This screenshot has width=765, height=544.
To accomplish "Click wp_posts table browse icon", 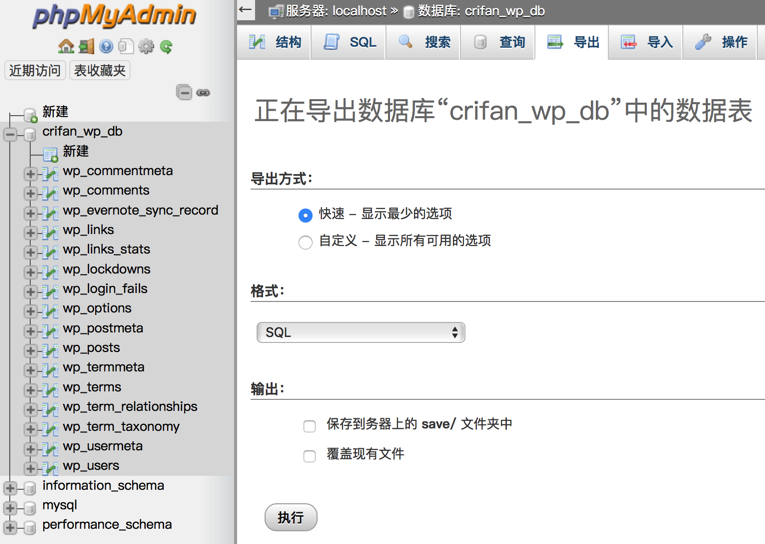I will (x=49, y=350).
